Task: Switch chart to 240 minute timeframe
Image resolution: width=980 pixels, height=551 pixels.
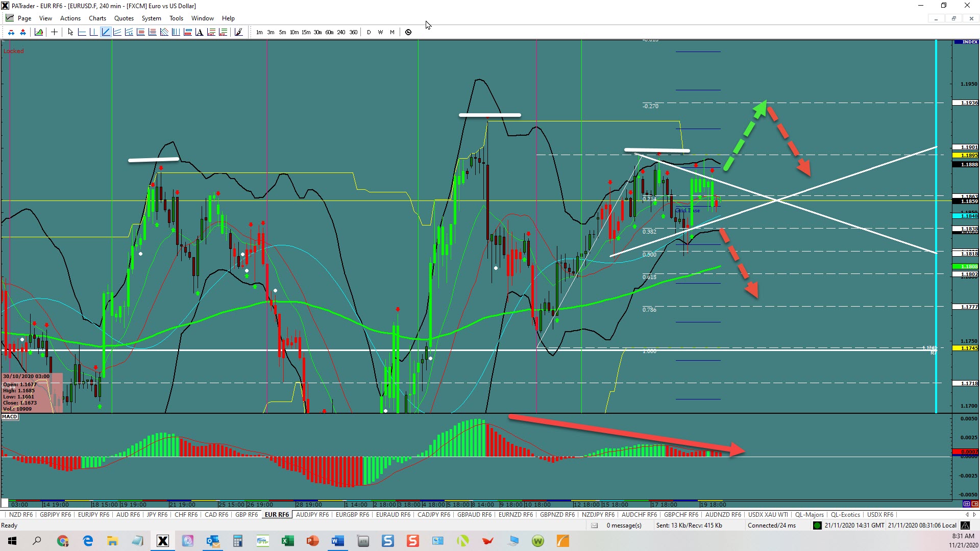Action: 341,32
